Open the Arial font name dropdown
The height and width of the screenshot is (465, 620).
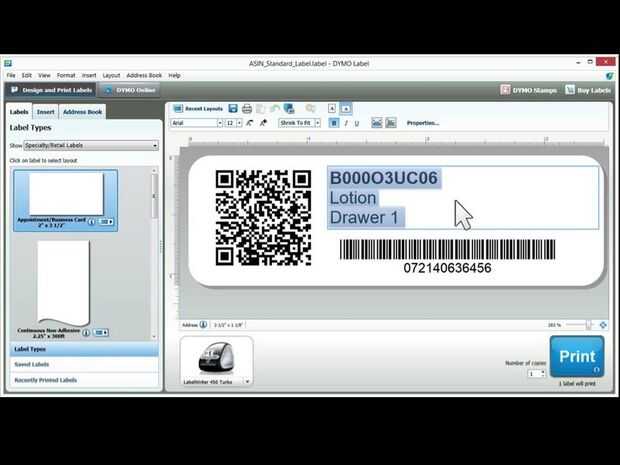(x=219, y=123)
